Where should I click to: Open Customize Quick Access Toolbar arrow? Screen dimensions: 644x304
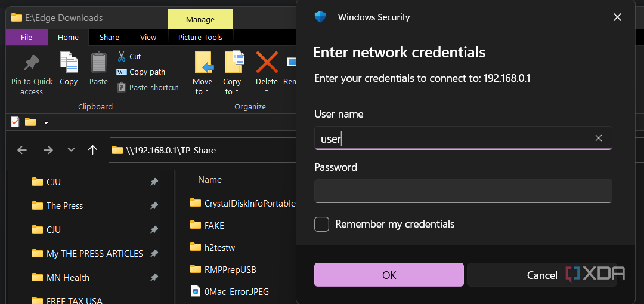click(47, 122)
